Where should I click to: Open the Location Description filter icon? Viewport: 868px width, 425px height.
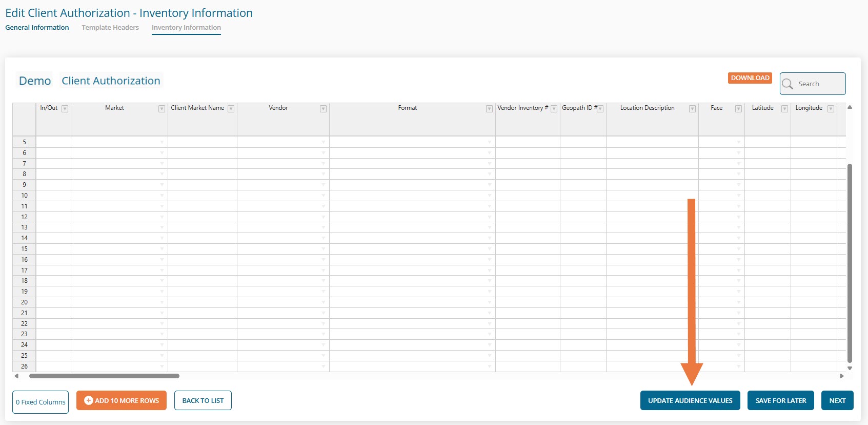click(x=692, y=109)
